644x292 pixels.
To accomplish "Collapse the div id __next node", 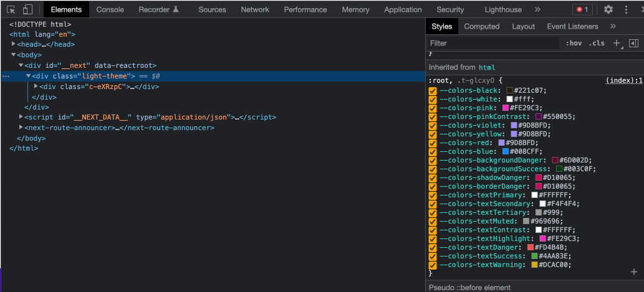I will 21,65.
